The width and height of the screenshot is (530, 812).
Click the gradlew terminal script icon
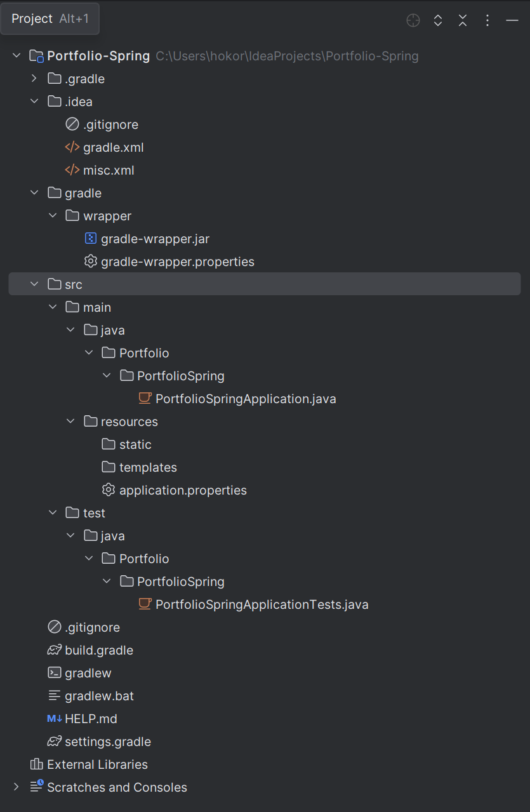pyautogui.click(x=55, y=673)
